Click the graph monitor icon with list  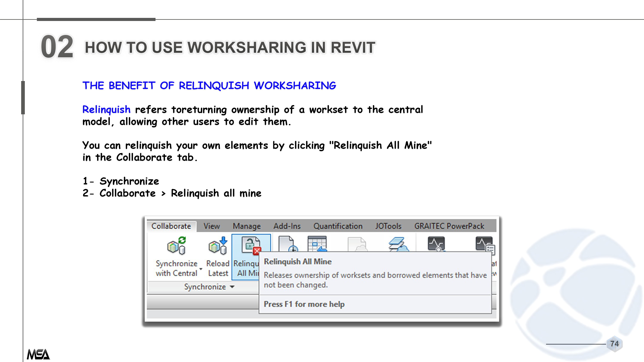tap(485, 244)
